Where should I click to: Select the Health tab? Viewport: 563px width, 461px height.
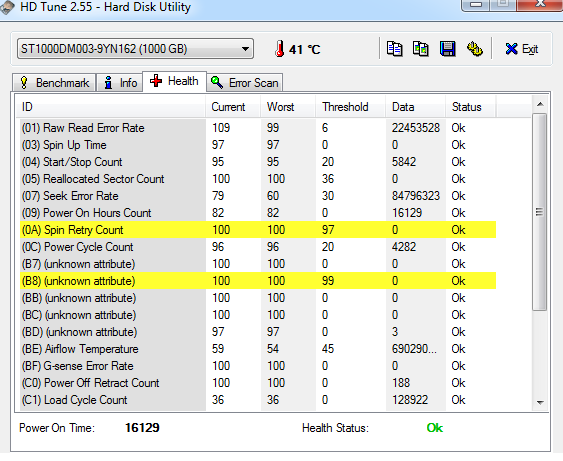(x=175, y=81)
